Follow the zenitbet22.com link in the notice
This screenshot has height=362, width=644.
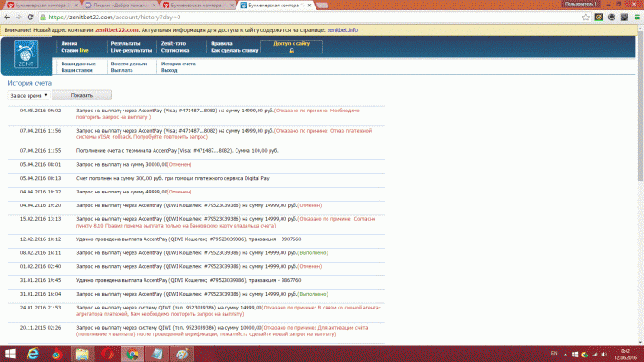(117, 30)
